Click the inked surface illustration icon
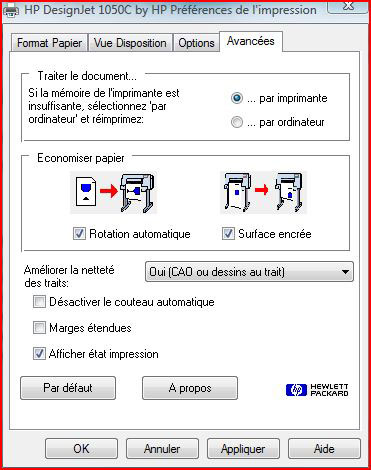This screenshot has width=371, height=470. (263, 192)
